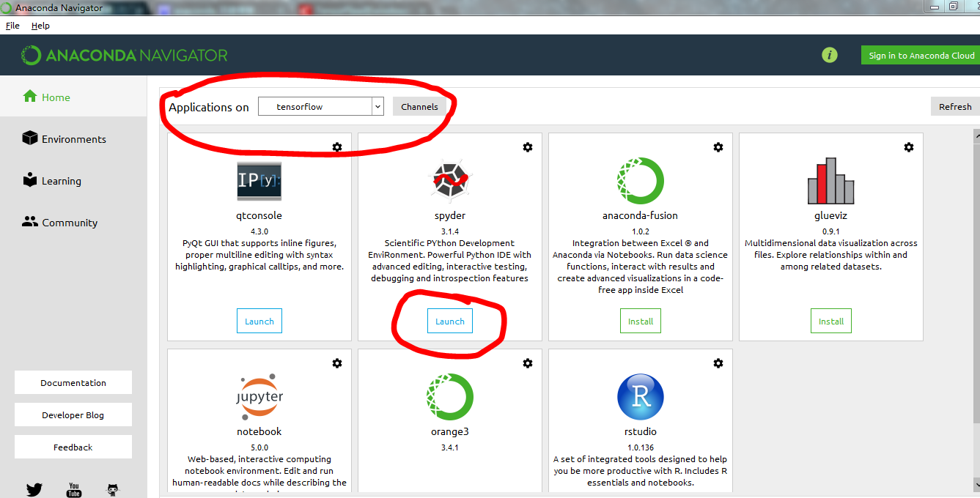Open gear options on anaconda-fusion card
Image resolution: width=980 pixels, height=498 pixels.
pos(718,147)
